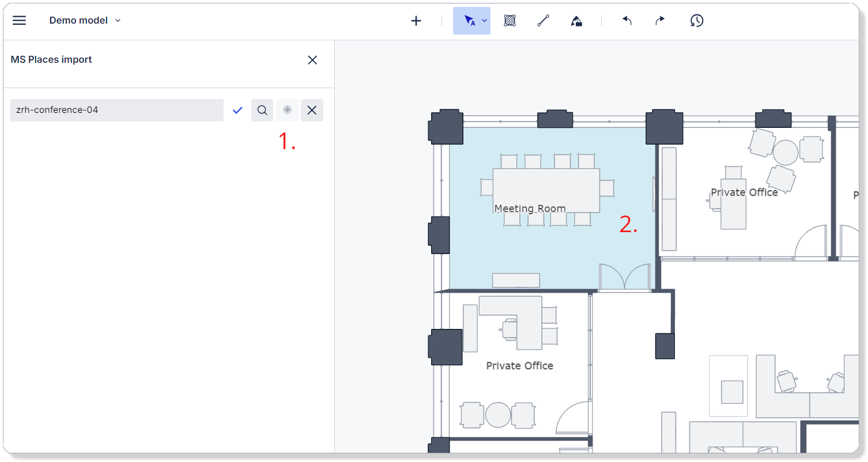This screenshot has height=462, width=868.
Task: Undo the last change
Action: [x=627, y=20]
